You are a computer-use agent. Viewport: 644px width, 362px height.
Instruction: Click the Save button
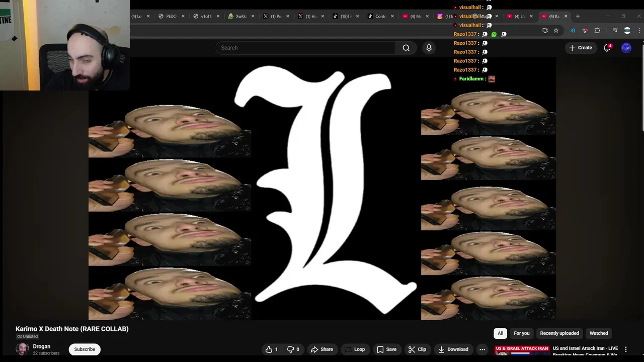(x=386, y=349)
